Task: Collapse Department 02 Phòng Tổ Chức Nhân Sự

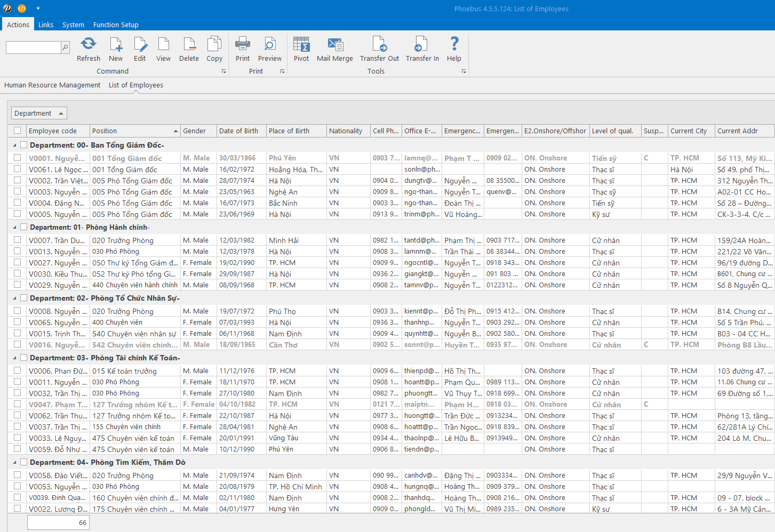Action: [14, 299]
